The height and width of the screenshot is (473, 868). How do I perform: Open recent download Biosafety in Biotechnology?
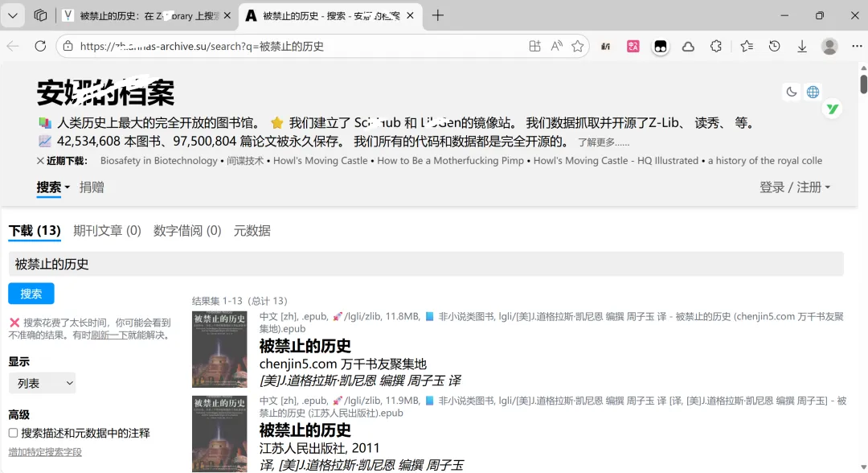159,161
